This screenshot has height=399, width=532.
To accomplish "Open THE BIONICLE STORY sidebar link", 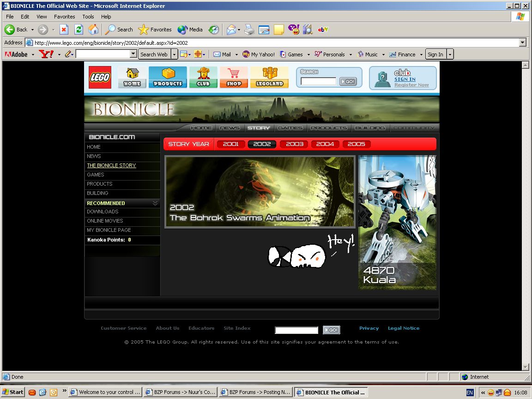I will coord(111,166).
